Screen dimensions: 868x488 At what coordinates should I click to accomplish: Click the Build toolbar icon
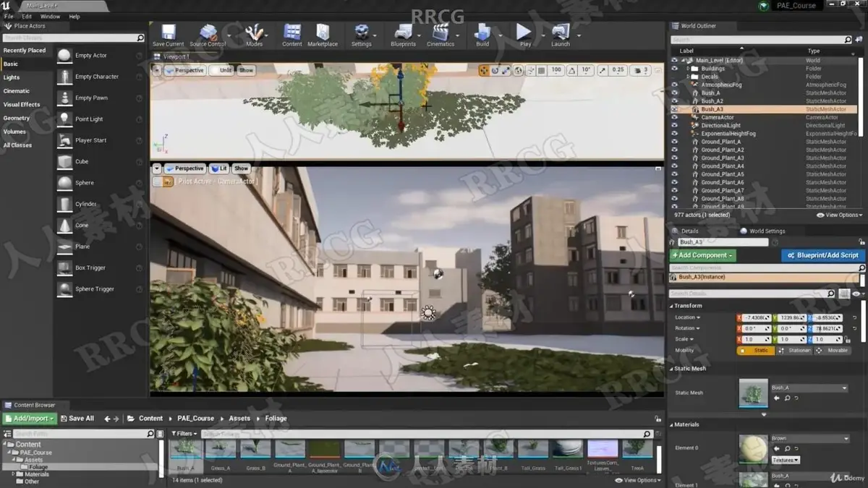(x=482, y=33)
